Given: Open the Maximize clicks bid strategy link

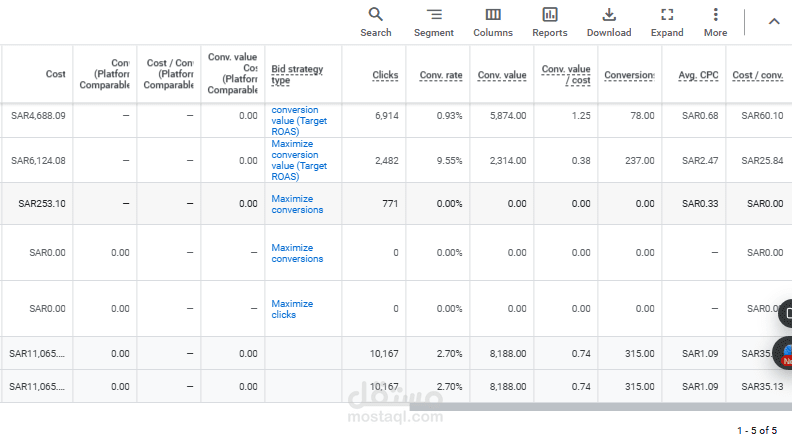Looking at the screenshot, I should point(292,309).
